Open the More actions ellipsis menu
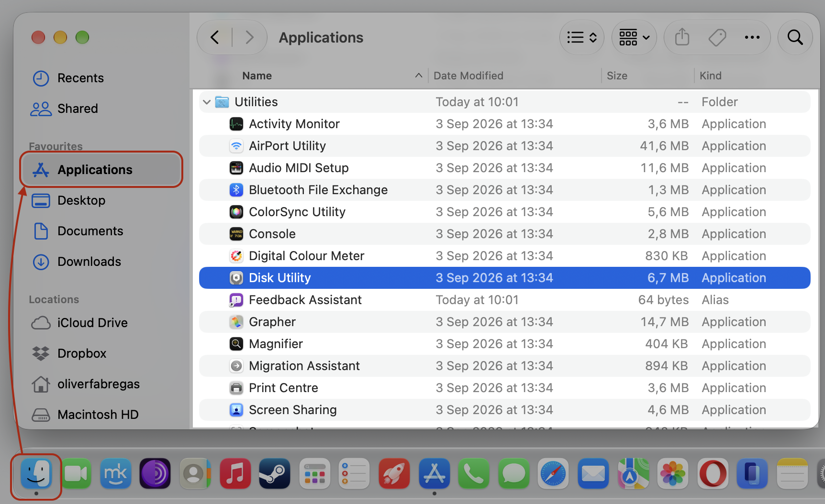The width and height of the screenshot is (825, 504). (x=752, y=37)
